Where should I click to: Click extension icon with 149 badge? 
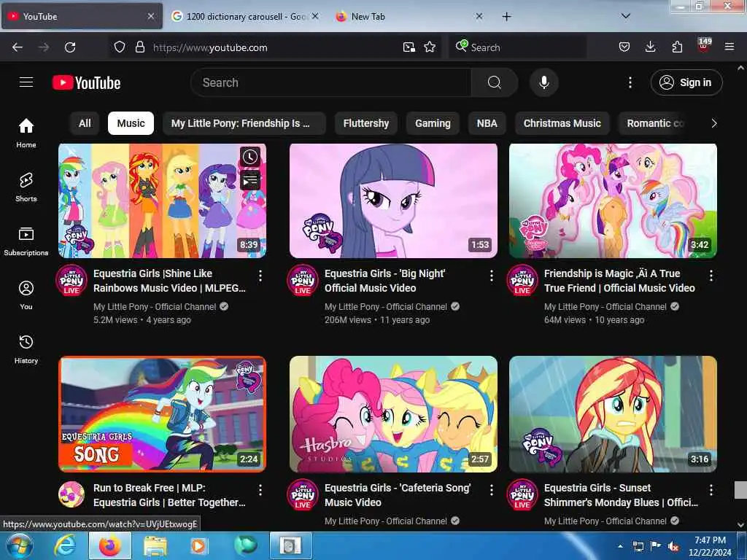click(x=704, y=45)
